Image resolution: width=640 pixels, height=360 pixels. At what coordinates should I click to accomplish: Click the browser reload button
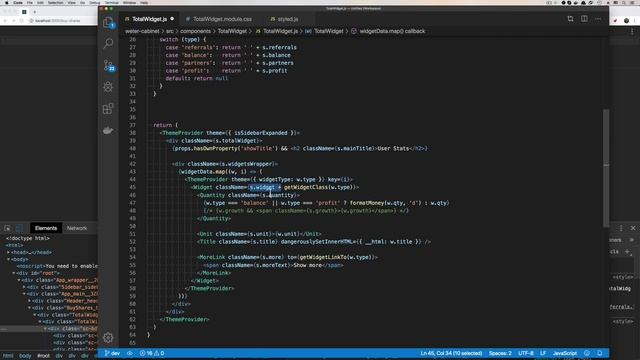click(x=21, y=21)
